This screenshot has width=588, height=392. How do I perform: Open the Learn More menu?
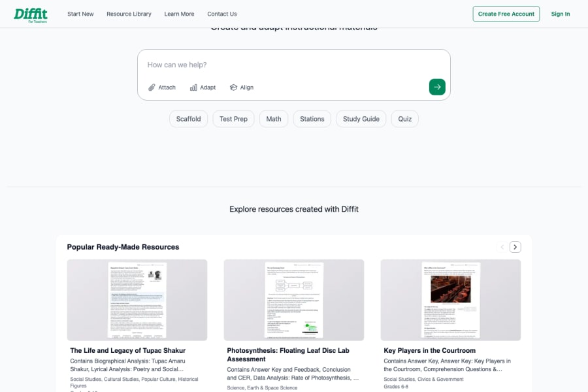pos(179,13)
